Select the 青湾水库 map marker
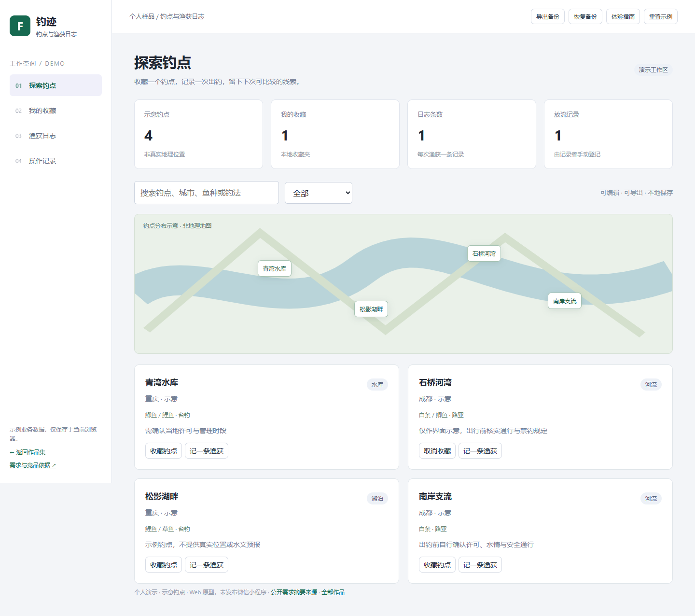 click(275, 268)
